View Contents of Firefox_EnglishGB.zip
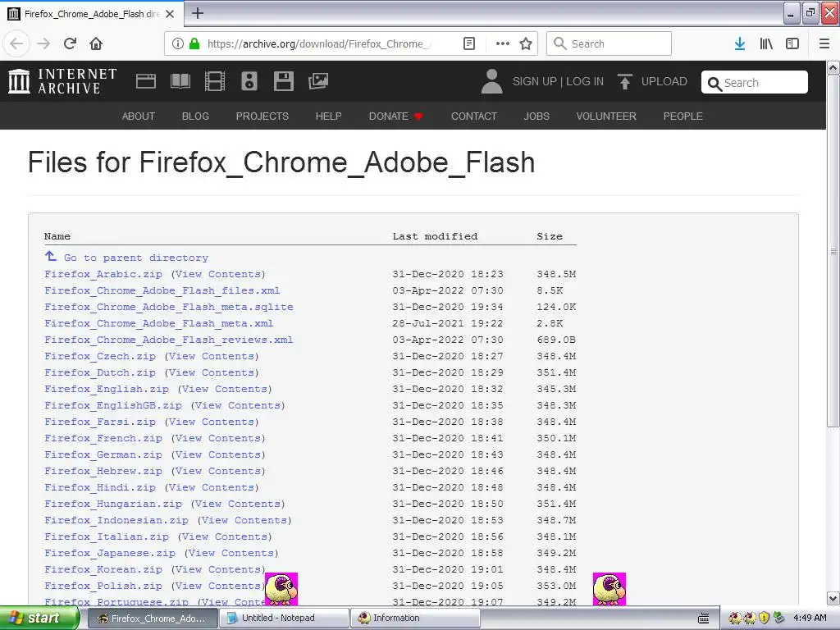 pyautogui.click(x=238, y=405)
